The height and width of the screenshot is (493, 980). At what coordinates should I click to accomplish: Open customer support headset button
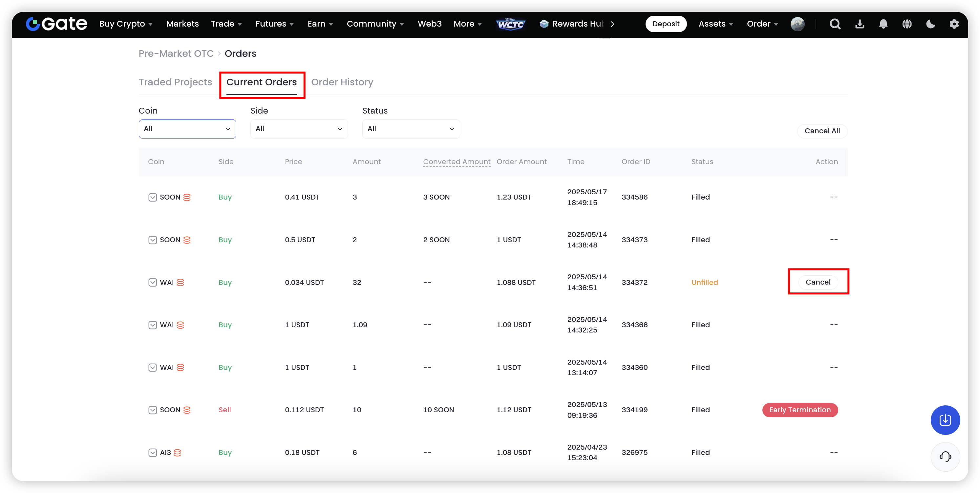(x=945, y=457)
